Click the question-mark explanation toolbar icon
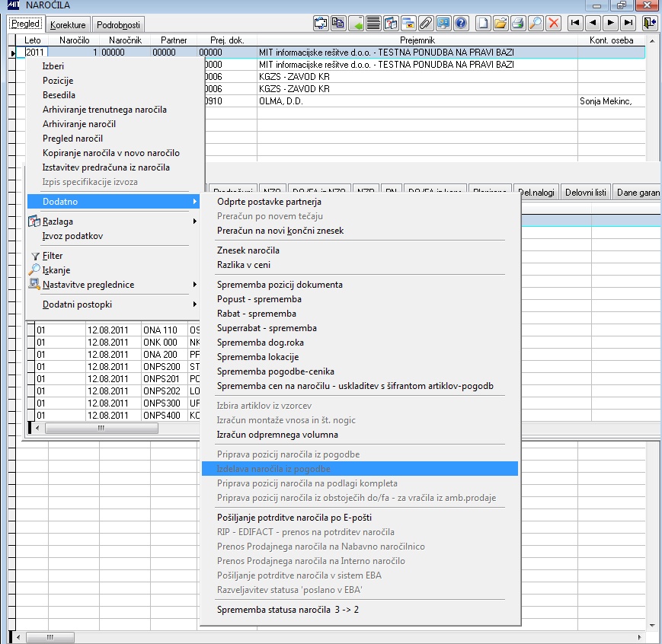662x644 pixels. (391, 23)
